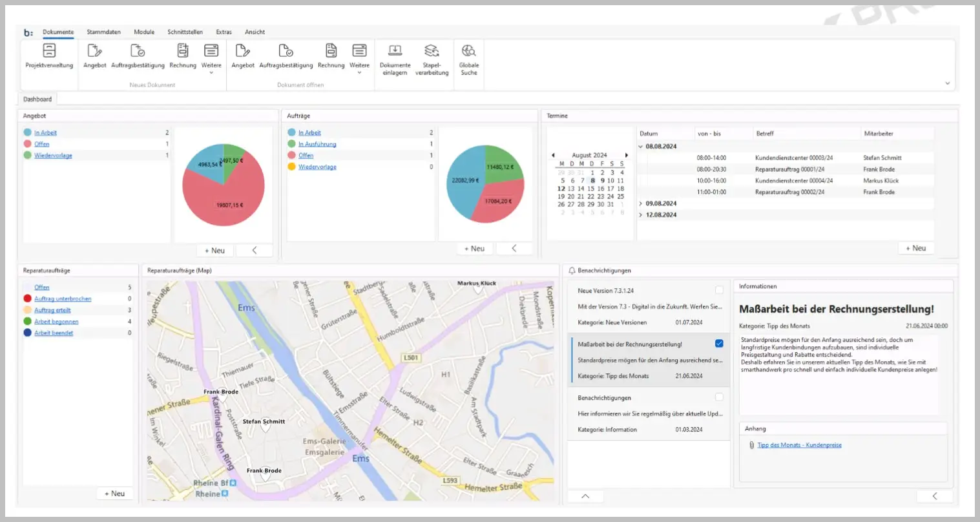This screenshot has width=980, height=522.
Task: Click the Dokumente einlagern icon
Action: (395, 59)
